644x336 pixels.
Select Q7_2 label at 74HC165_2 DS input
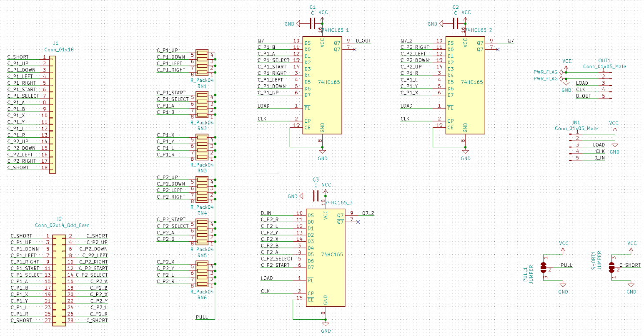click(407, 41)
